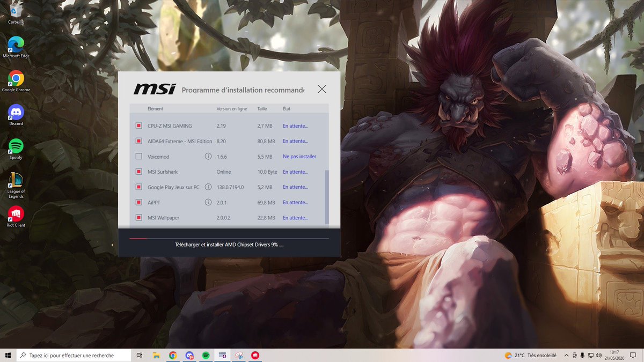Show info for Voicemod
Screen dimensions: 644x362
pos(208,157)
